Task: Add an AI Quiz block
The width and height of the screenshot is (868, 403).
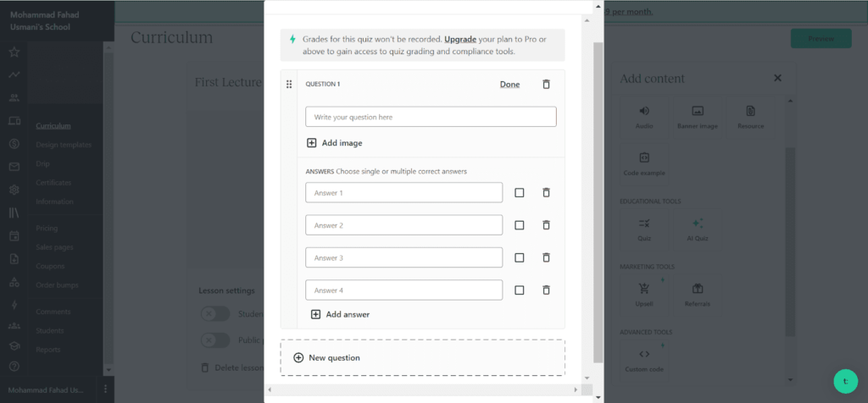Action: [698, 229]
